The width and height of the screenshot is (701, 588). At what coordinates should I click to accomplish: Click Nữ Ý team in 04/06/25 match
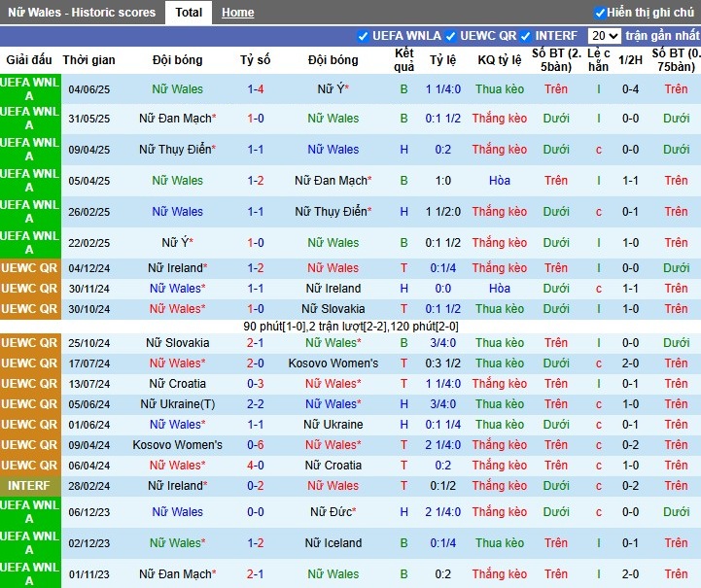pyautogui.click(x=333, y=88)
